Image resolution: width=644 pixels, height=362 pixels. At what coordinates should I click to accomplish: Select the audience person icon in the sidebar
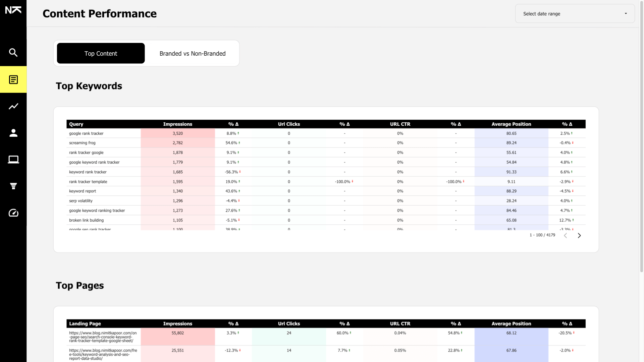click(x=13, y=133)
